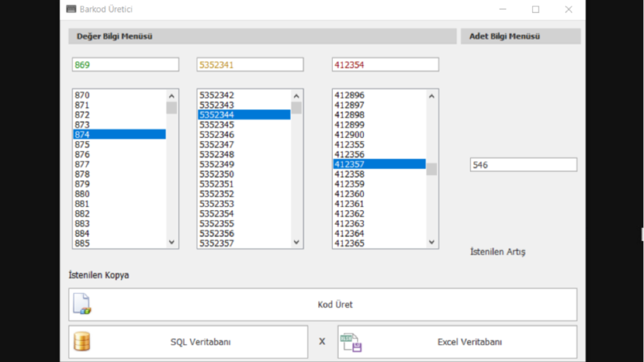Select highlighted 5352344 list item

click(x=244, y=114)
